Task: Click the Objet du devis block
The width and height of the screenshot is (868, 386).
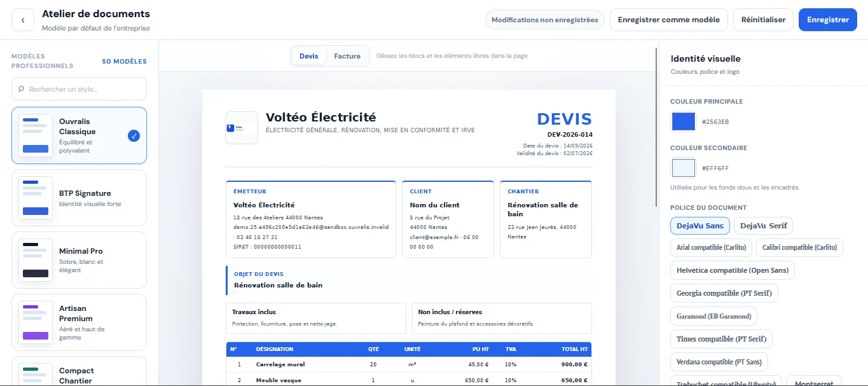Action: point(409,280)
